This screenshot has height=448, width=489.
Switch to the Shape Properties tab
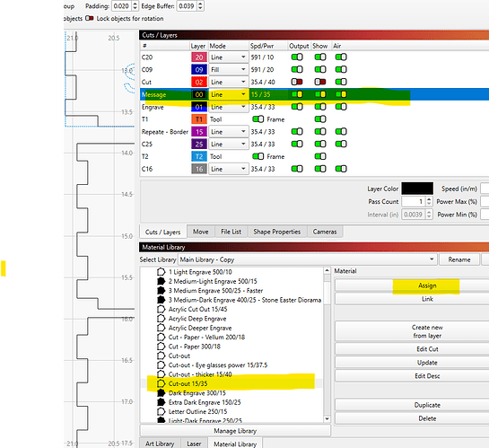pos(277,232)
